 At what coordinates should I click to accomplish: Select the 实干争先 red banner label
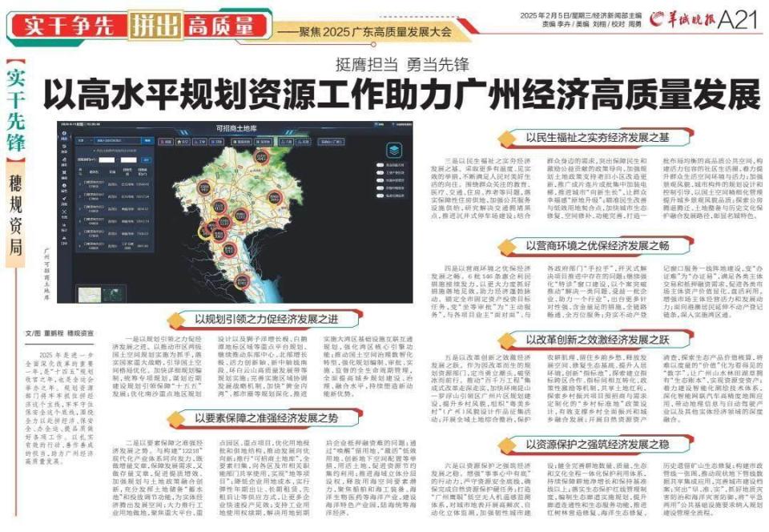tap(69, 26)
